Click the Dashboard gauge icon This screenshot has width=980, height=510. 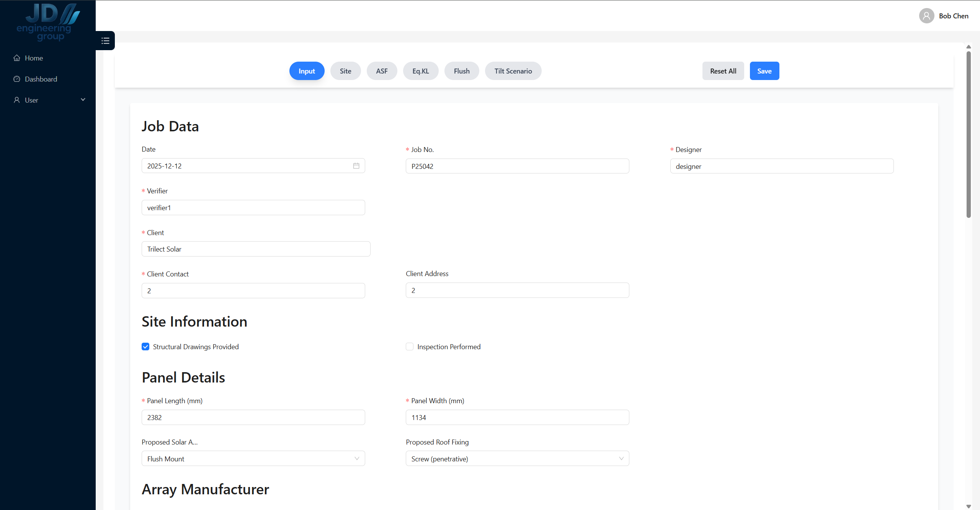17,79
